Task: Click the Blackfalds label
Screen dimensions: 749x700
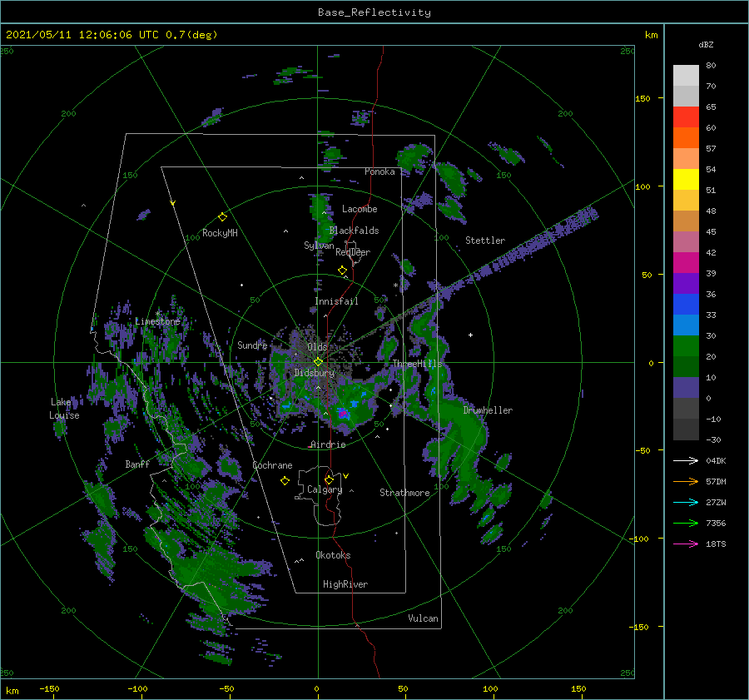Action: (354, 231)
